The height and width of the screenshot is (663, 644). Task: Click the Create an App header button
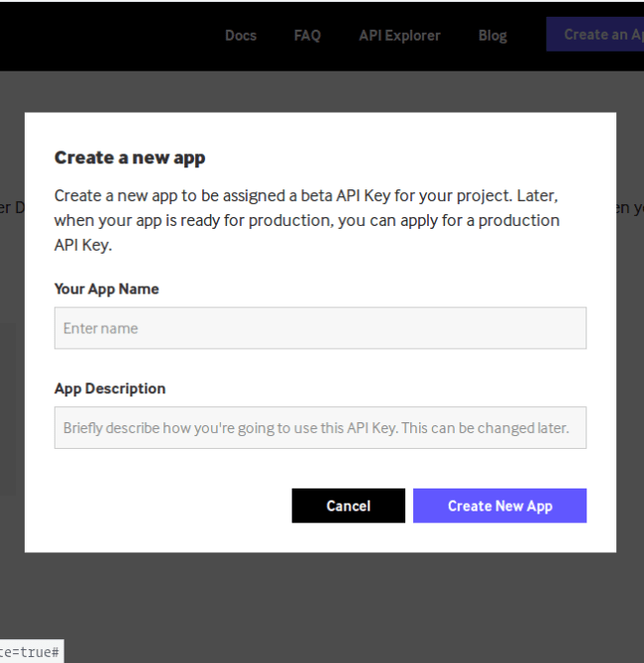594,35
